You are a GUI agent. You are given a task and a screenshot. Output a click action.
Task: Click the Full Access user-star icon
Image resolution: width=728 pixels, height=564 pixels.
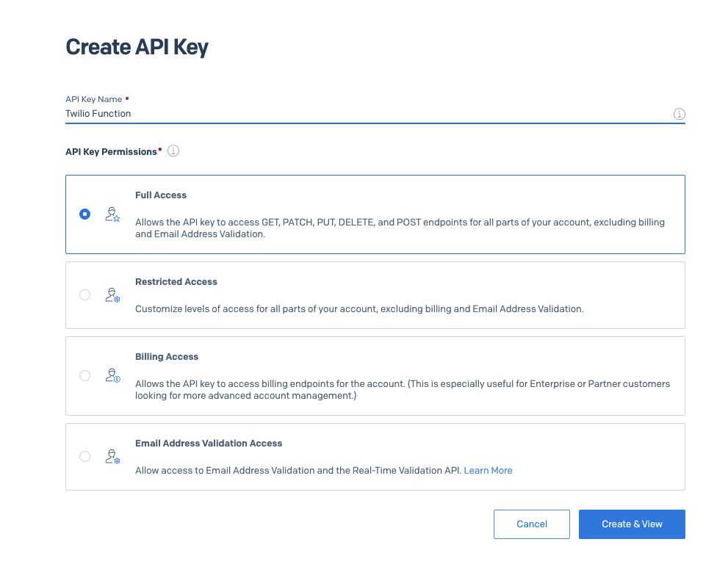pos(112,214)
